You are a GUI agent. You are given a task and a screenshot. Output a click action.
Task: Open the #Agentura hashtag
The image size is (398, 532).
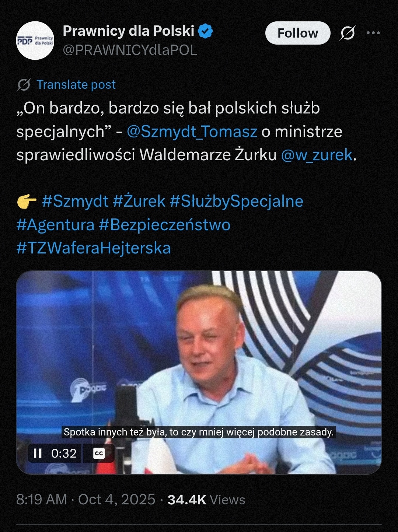55,225
